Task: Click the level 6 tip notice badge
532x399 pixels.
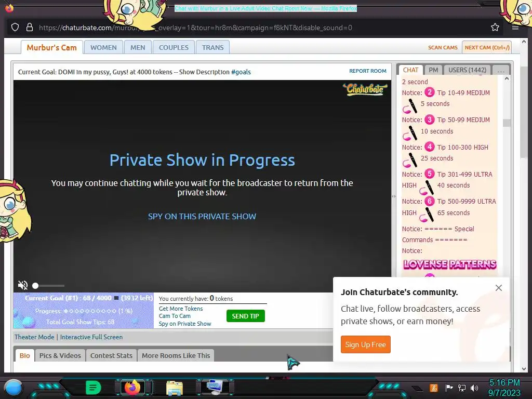Action: [x=430, y=201]
